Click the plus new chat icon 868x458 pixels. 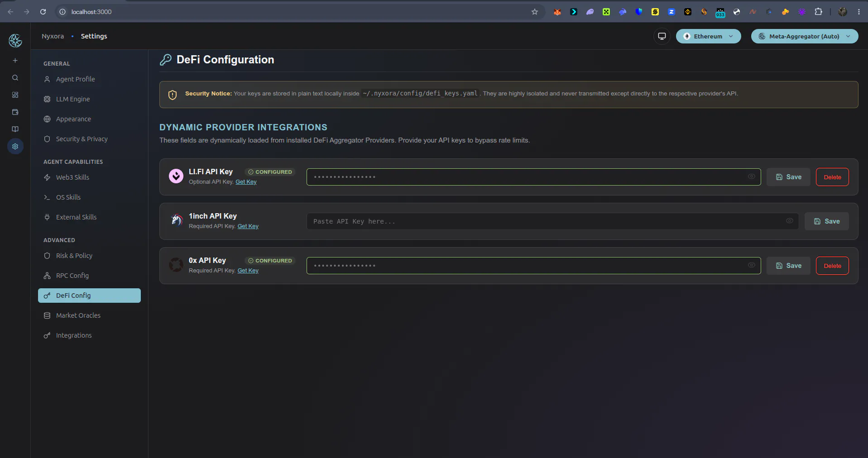click(15, 60)
